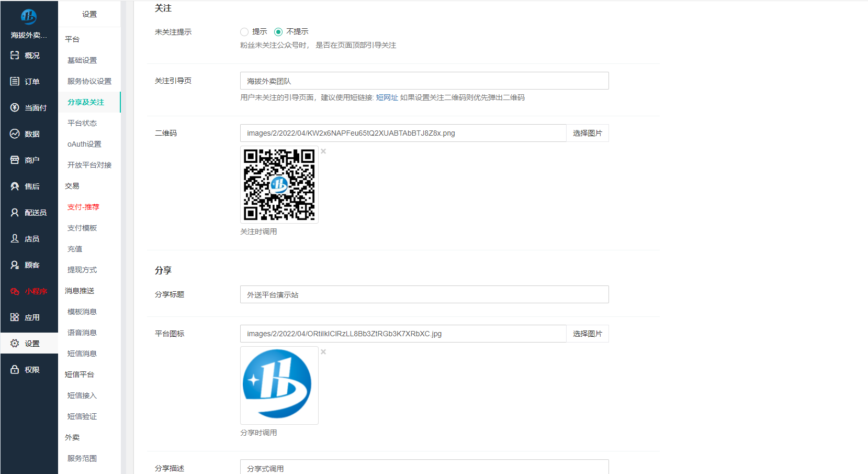
Task: Click the QR code thumbnail preview
Action: [279, 185]
